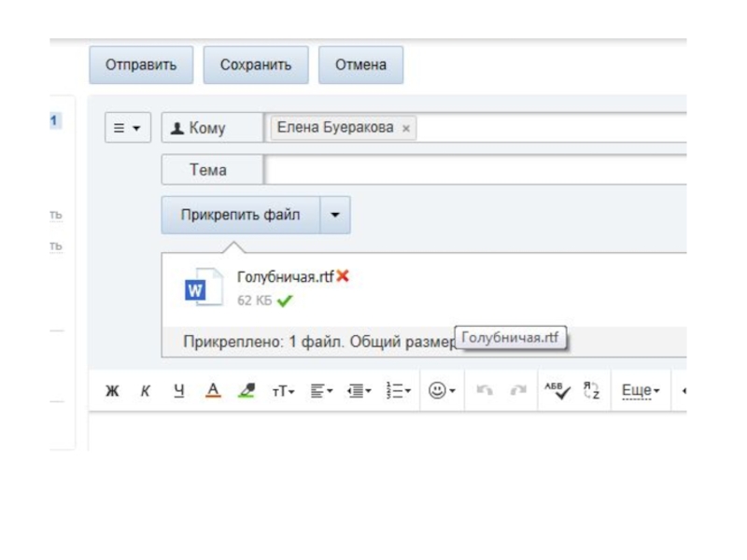Open the Word document attachment icon

point(204,287)
